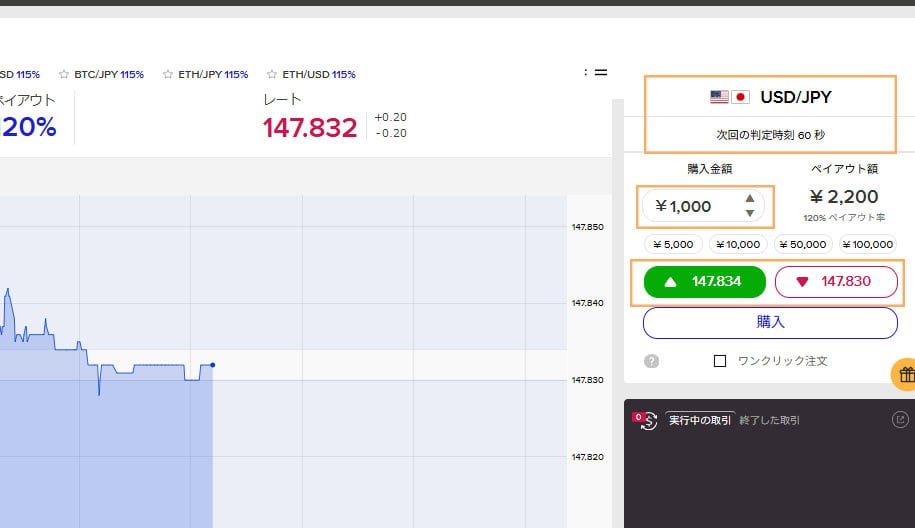Open the chart menu icon
Image resolution: width=915 pixels, height=528 pixels.
[x=600, y=72]
